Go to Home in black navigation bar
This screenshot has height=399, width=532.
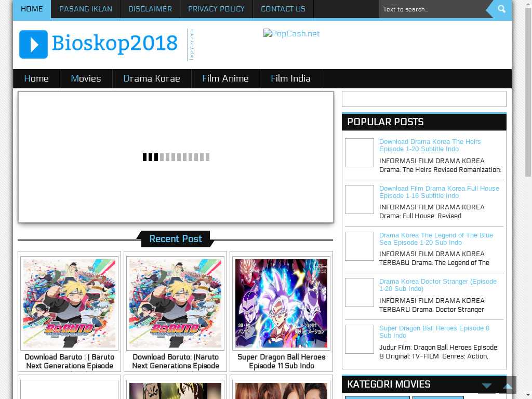click(x=36, y=79)
